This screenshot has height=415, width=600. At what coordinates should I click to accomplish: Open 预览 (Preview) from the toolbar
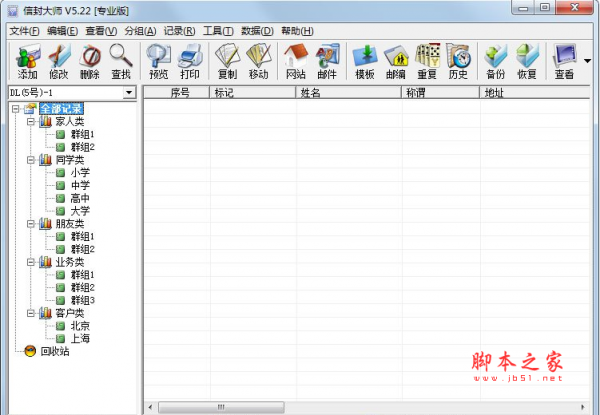tap(158, 61)
